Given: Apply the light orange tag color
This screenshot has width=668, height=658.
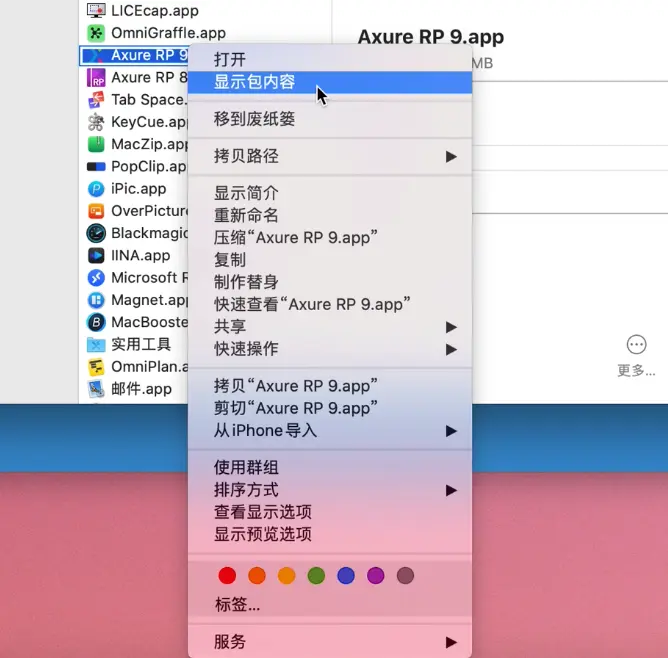Looking at the screenshot, I should click(286, 576).
